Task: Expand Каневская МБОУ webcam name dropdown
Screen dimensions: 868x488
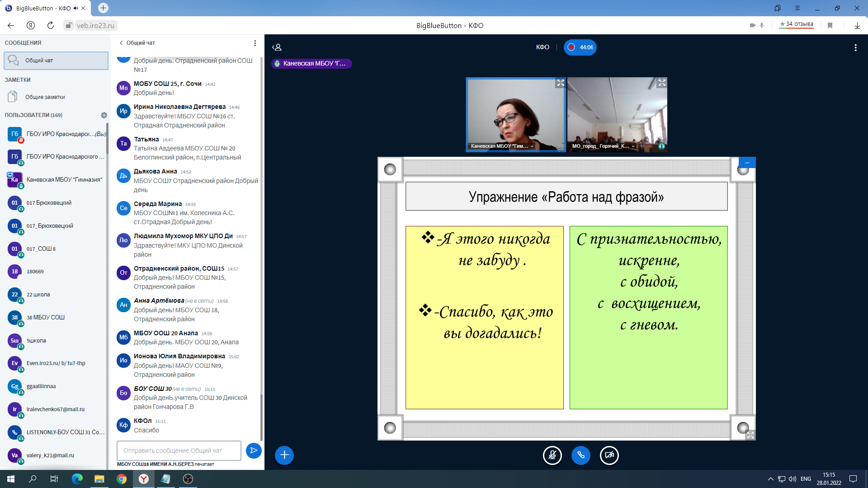Action: (532, 146)
